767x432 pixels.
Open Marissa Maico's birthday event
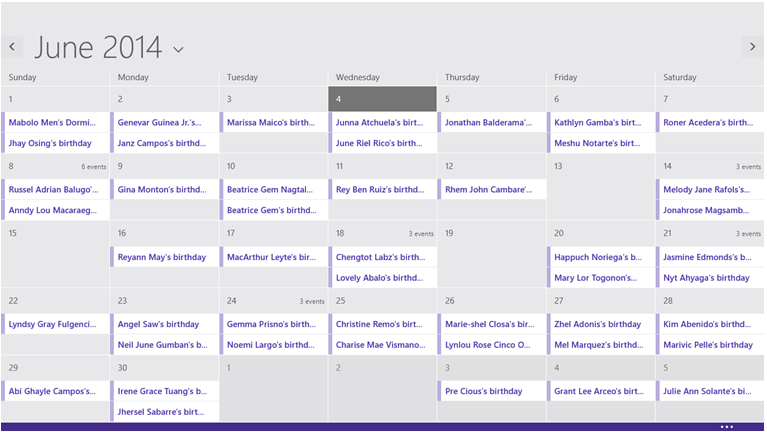coord(272,123)
